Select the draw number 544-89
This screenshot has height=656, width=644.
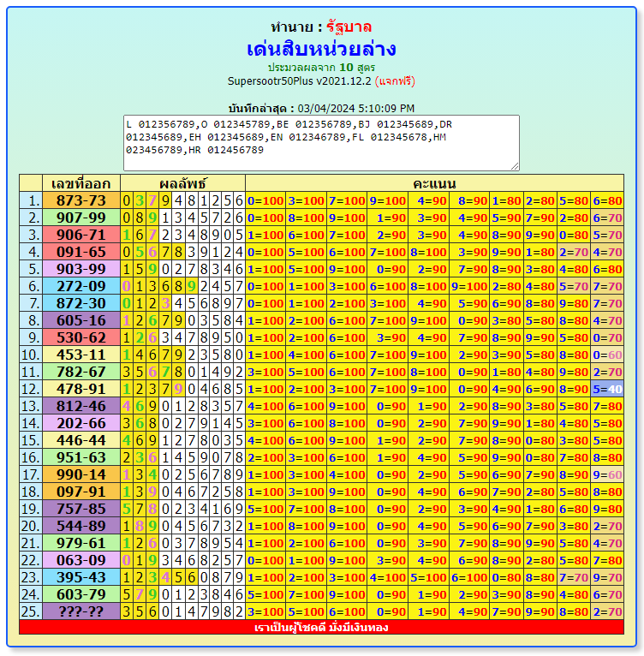[x=81, y=527]
